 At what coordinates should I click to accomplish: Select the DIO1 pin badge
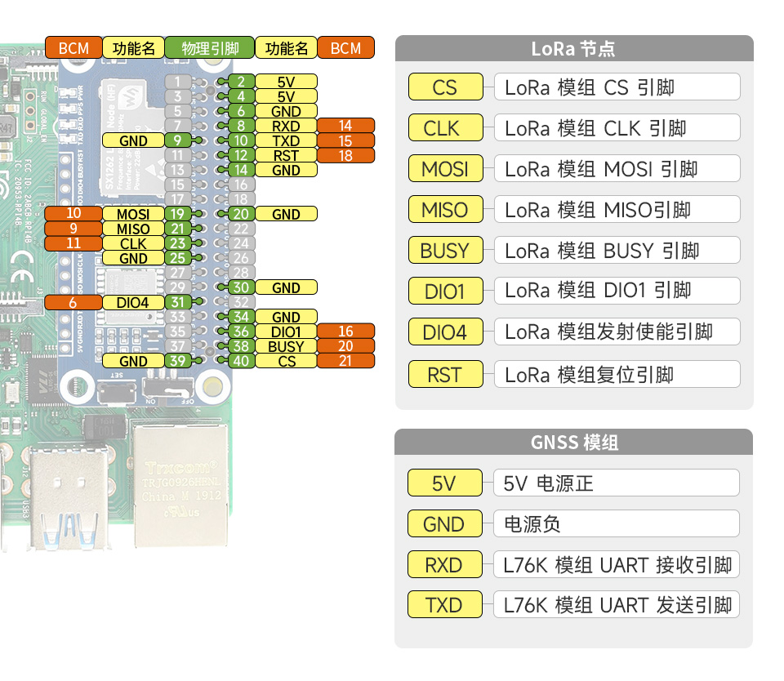445,291
